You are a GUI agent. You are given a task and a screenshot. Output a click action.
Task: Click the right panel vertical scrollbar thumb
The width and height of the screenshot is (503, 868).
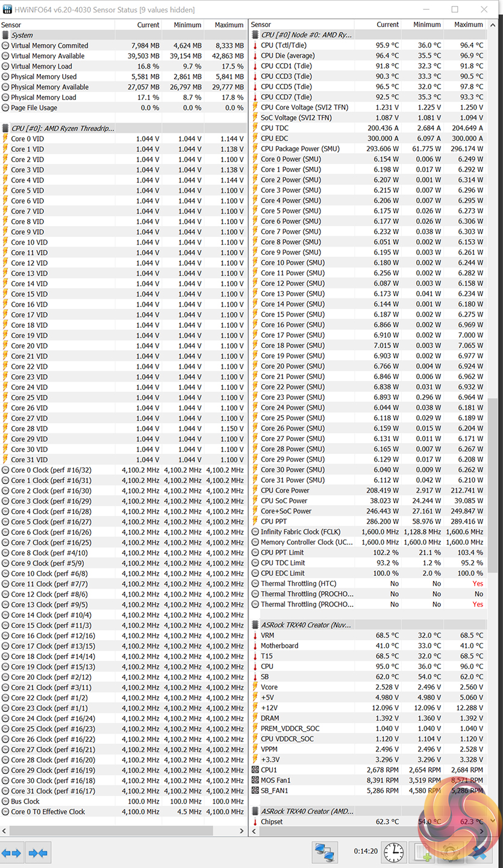tap(492, 484)
